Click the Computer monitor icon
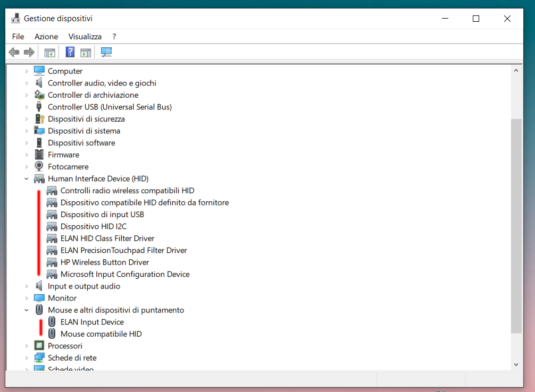Viewport: 535px width, 392px height. pos(39,71)
